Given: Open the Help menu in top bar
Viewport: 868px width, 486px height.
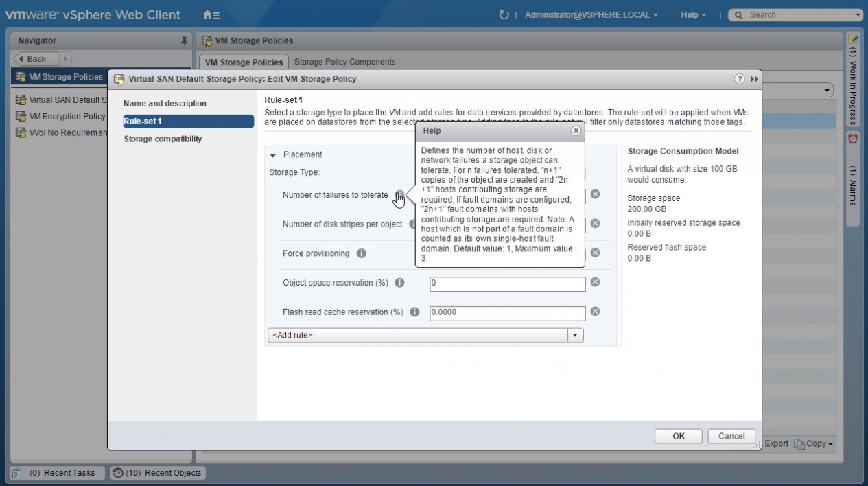Looking at the screenshot, I should click(x=693, y=15).
